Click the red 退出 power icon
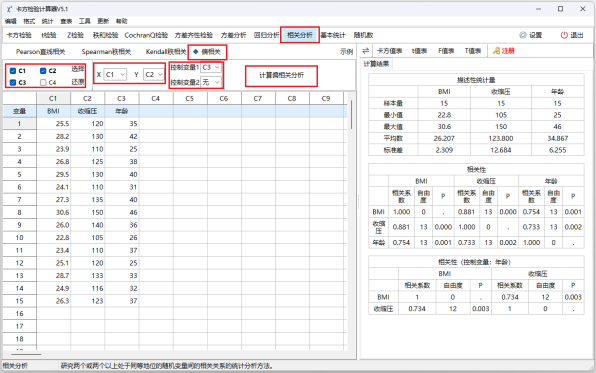Screen dimensions: 596x373 (564, 35)
